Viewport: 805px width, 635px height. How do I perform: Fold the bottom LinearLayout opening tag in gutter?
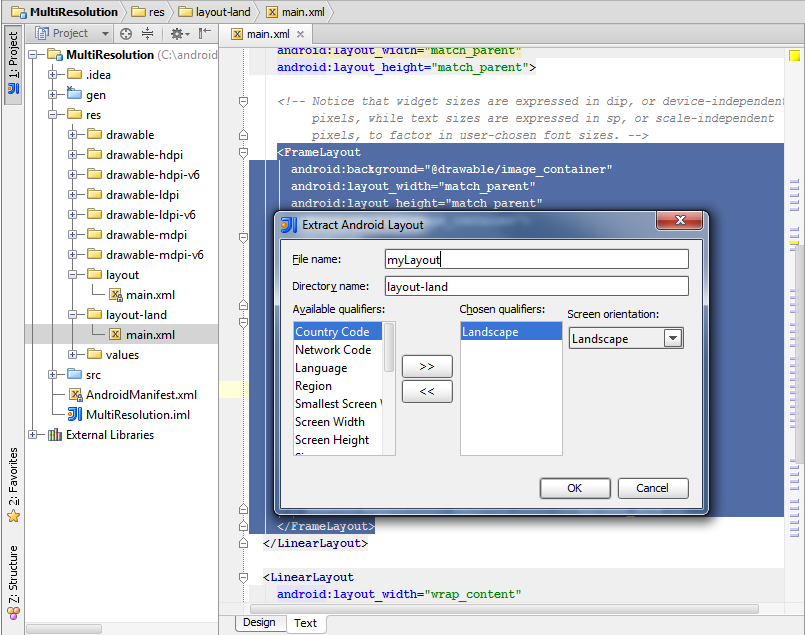pyautogui.click(x=243, y=578)
